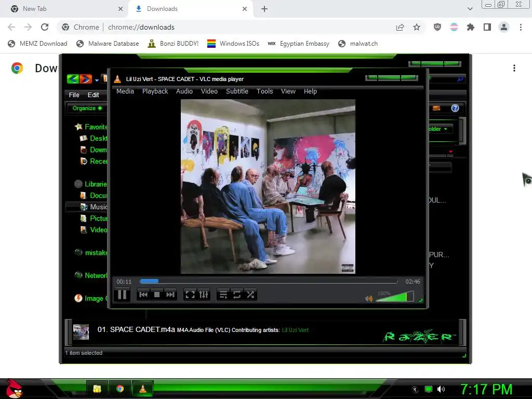Open Chrome from the taskbar
This screenshot has height=399, width=532.
[x=120, y=389]
